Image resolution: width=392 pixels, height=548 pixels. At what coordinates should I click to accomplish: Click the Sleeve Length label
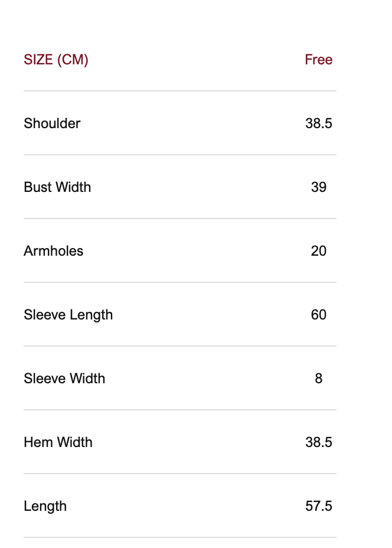pos(68,315)
